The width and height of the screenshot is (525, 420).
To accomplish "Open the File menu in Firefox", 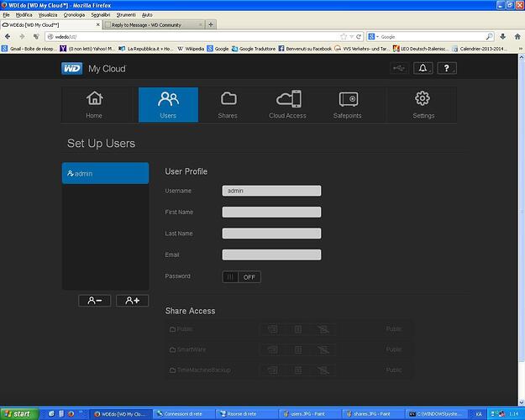I will 6,15.
